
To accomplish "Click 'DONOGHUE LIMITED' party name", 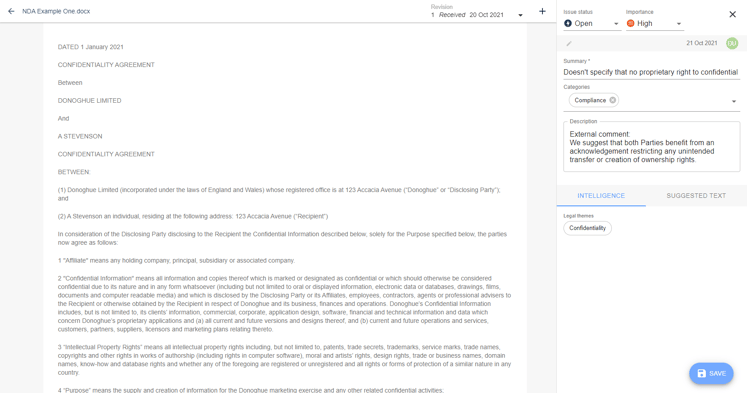I will (x=90, y=101).
